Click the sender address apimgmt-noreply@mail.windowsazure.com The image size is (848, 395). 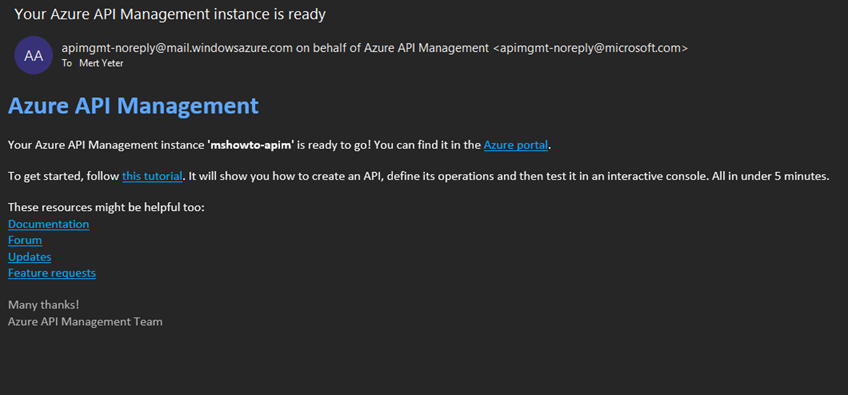(x=177, y=48)
